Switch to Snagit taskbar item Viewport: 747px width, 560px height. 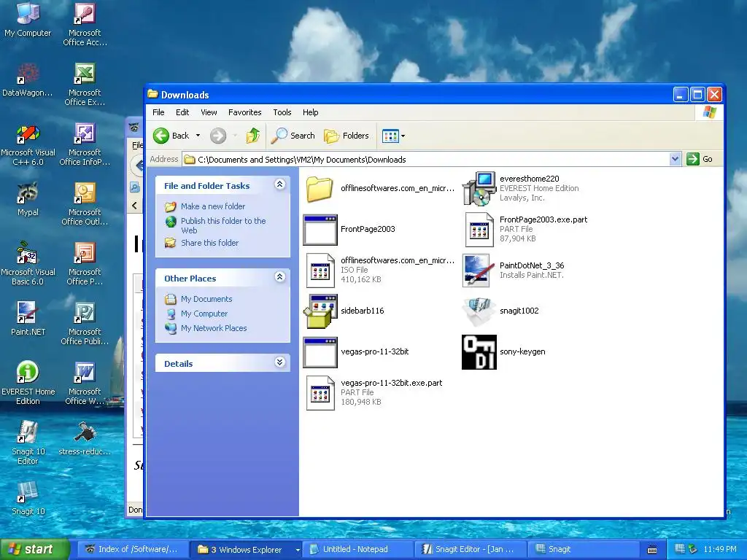coord(582,550)
